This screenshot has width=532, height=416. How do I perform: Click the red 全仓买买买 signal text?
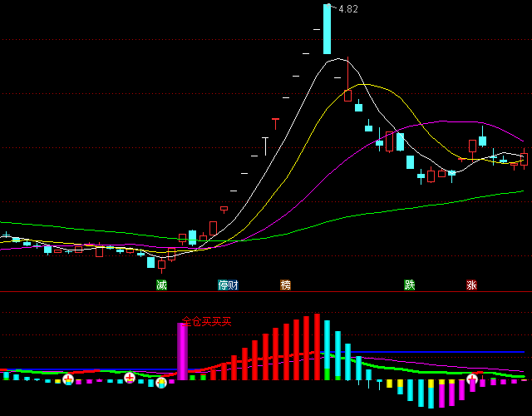click(207, 321)
